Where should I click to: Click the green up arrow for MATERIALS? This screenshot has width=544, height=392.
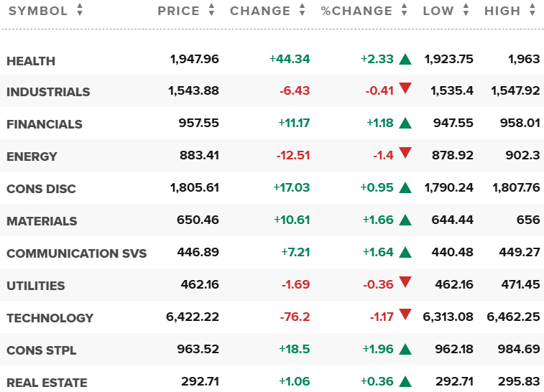pyautogui.click(x=405, y=220)
